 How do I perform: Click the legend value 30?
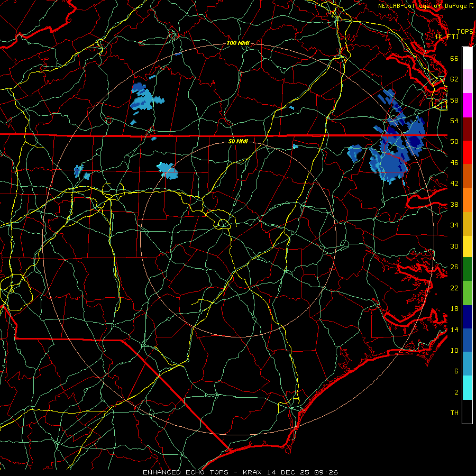454,246
